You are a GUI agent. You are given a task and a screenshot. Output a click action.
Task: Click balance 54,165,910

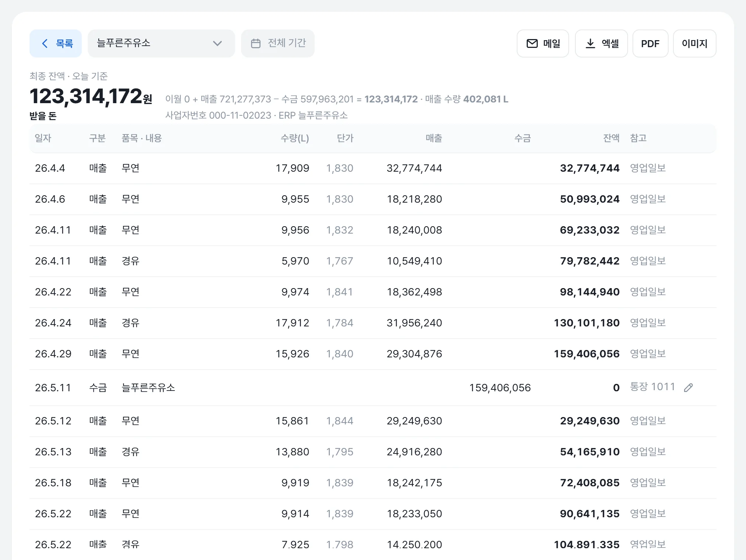coord(590,452)
